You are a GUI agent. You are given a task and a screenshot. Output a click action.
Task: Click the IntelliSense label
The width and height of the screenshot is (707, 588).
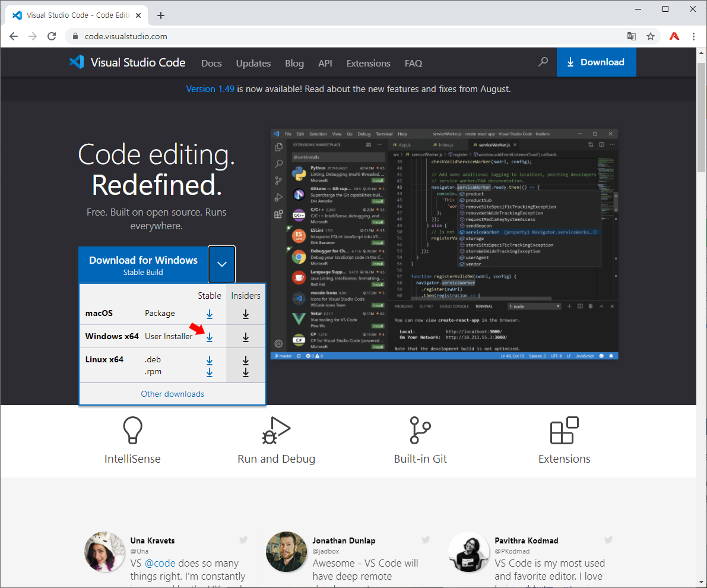click(132, 459)
